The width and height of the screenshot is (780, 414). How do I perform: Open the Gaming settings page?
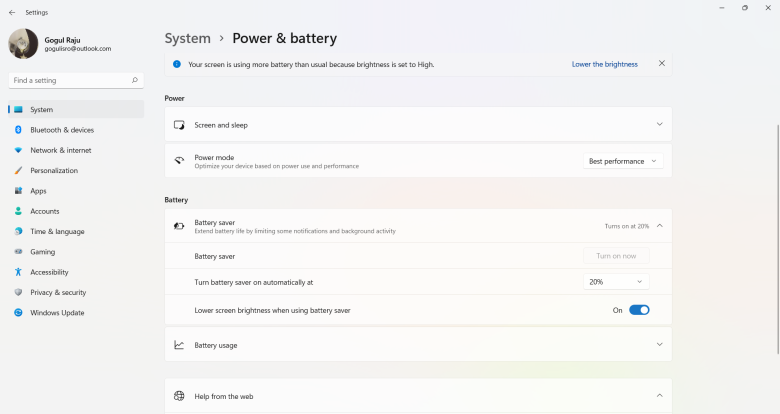(x=42, y=252)
